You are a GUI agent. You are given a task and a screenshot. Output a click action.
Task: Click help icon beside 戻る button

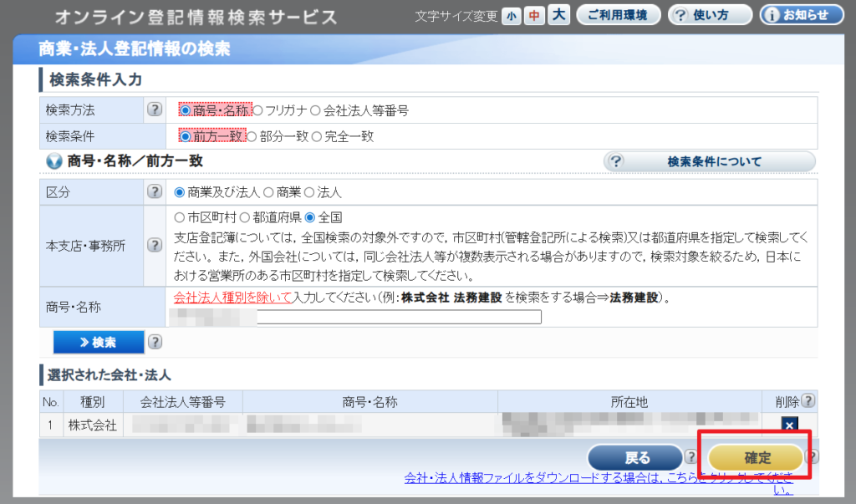point(691,456)
